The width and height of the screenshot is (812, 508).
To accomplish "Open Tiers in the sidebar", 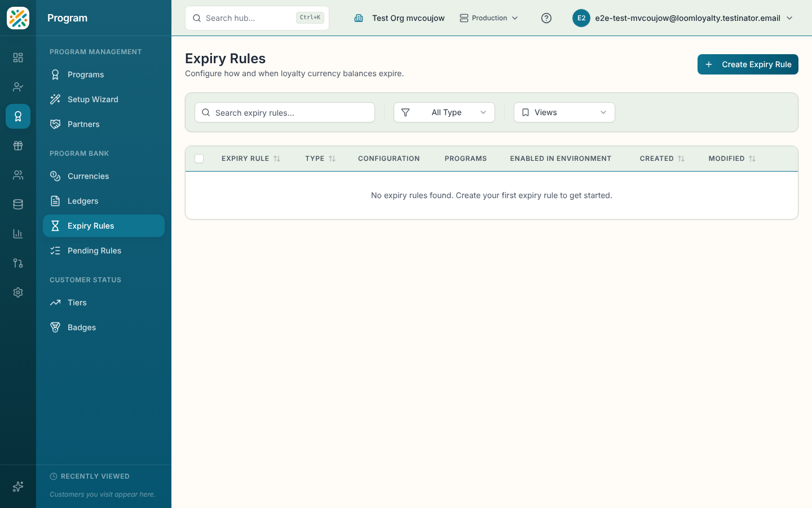I will (104, 303).
